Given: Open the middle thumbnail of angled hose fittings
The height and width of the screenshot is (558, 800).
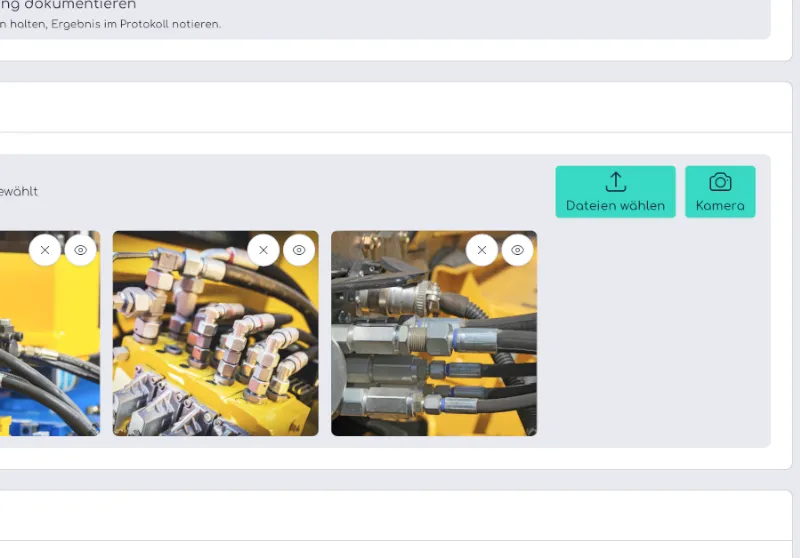Looking at the screenshot, I should (x=215, y=350).
